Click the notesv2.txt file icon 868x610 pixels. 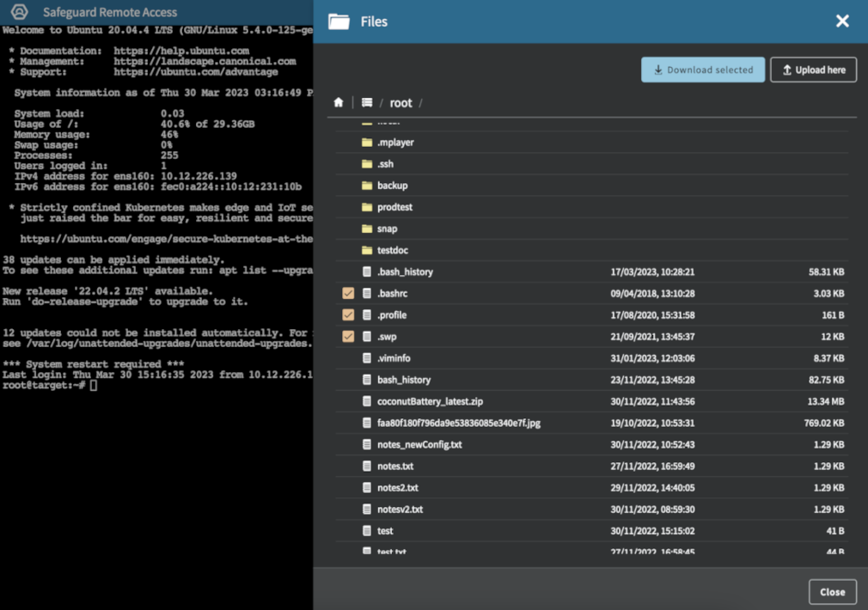pyautogui.click(x=366, y=509)
